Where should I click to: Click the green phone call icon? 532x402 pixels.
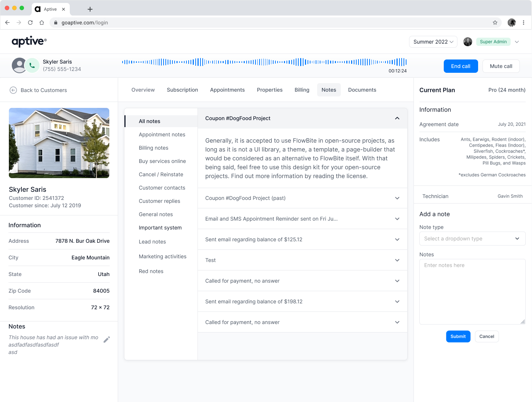click(x=32, y=65)
